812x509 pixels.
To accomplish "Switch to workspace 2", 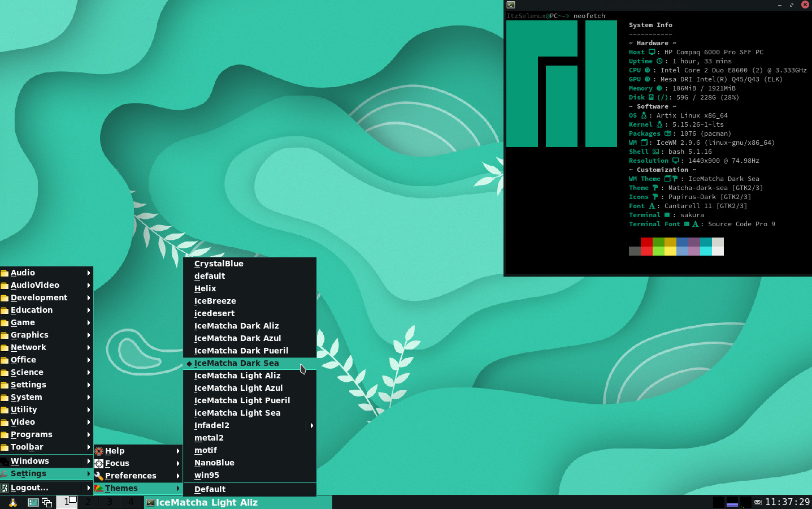I will tap(88, 502).
